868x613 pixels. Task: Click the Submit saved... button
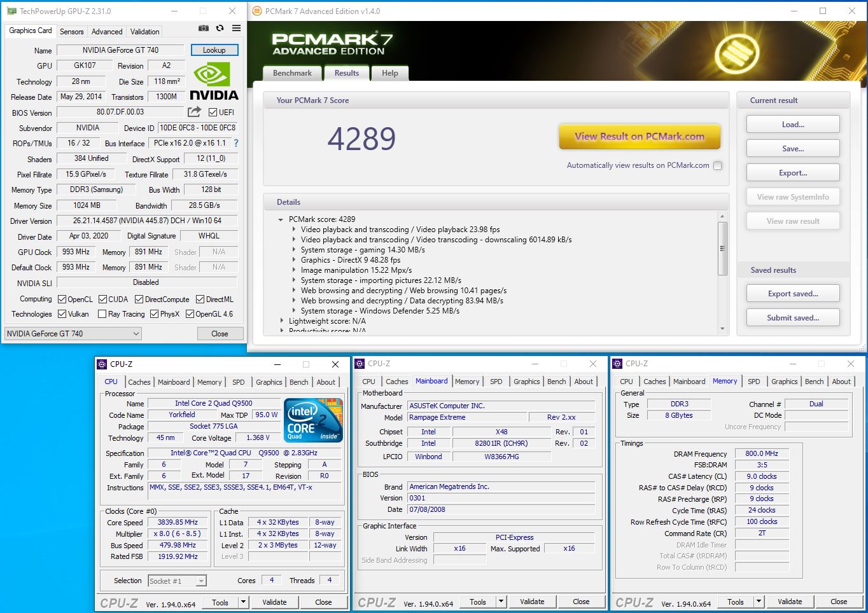coord(793,317)
